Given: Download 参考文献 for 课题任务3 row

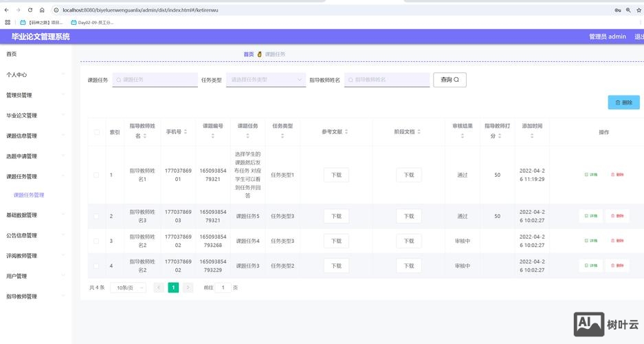Looking at the screenshot, I should pyautogui.click(x=336, y=266).
